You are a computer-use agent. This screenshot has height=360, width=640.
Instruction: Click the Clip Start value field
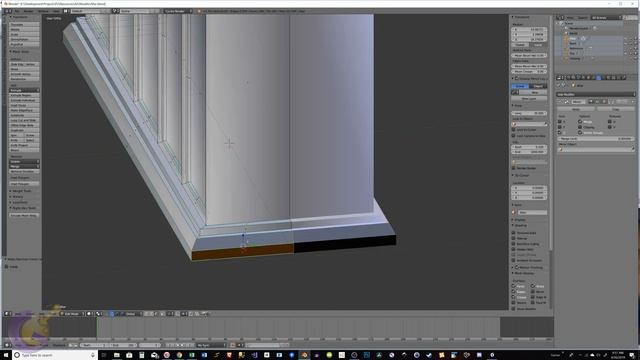coord(529,147)
